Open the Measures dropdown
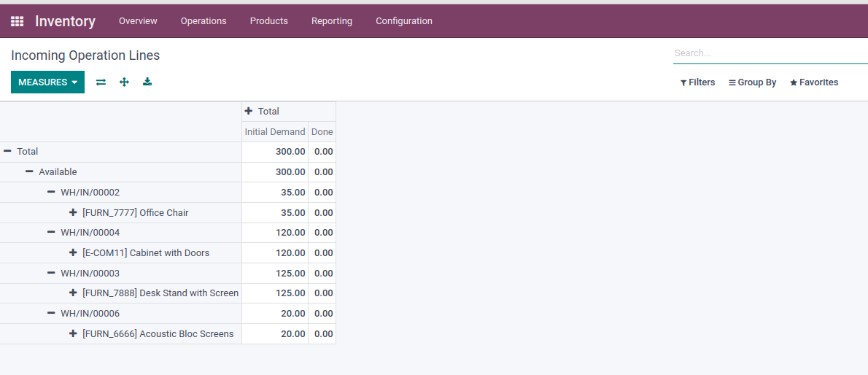Screen dimensions: 868x375 click(x=47, y=82)
